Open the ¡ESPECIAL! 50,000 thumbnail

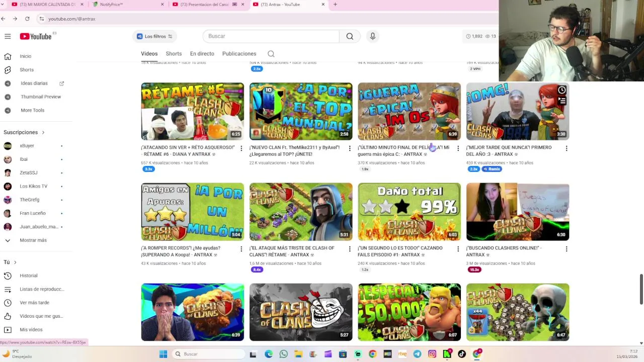click(409, 312)
